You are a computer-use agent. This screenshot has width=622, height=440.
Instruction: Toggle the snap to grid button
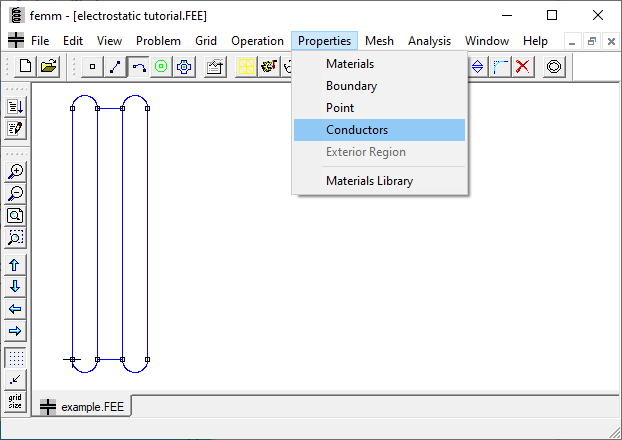(16, 379)
